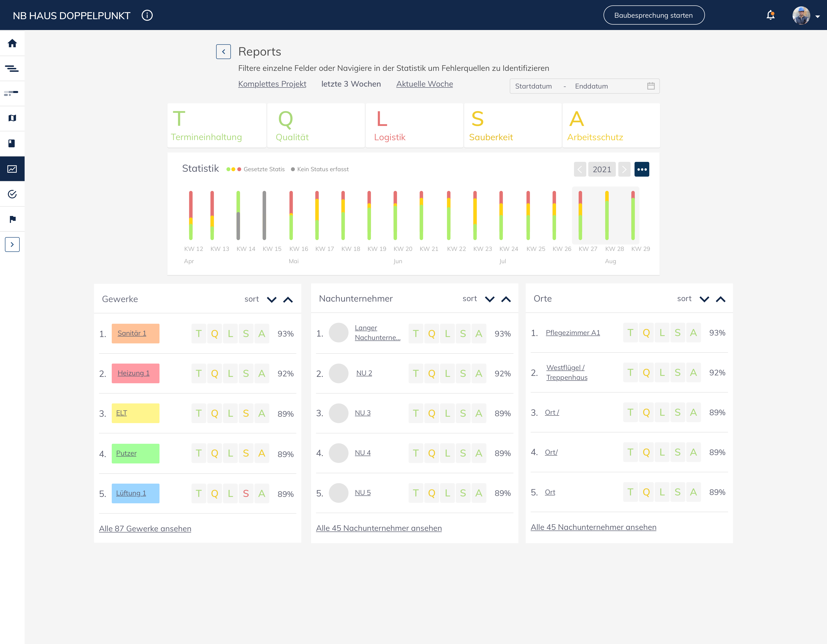Open Alle 87 Gewerke ansehen link
827x644 pixels.
coord(145,529)
